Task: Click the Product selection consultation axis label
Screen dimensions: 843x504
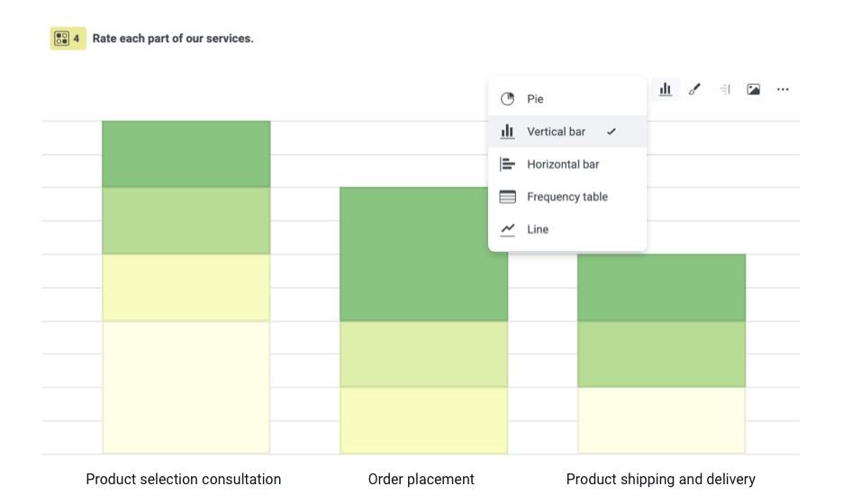Action: tap(184, 479)
